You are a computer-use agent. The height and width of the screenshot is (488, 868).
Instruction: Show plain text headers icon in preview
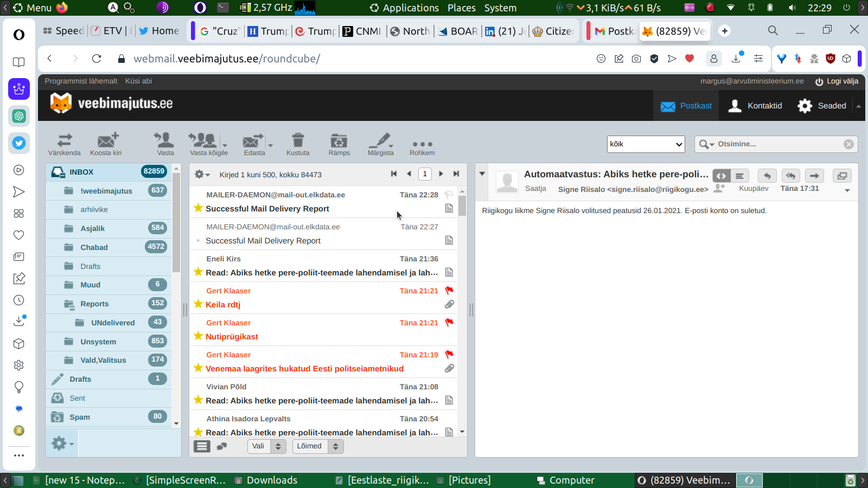pyautogui.click(x=739, y=176)
